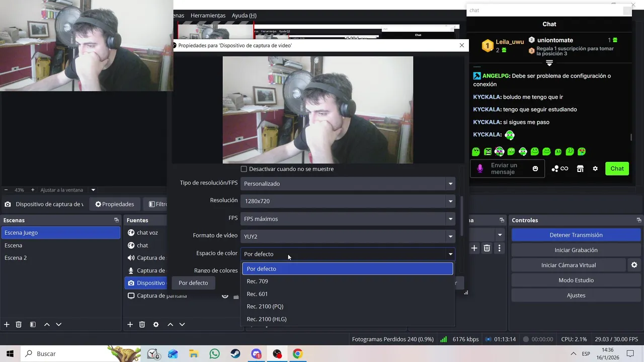
Task: Remove selected source with trash icon
Action: (142, 325)
